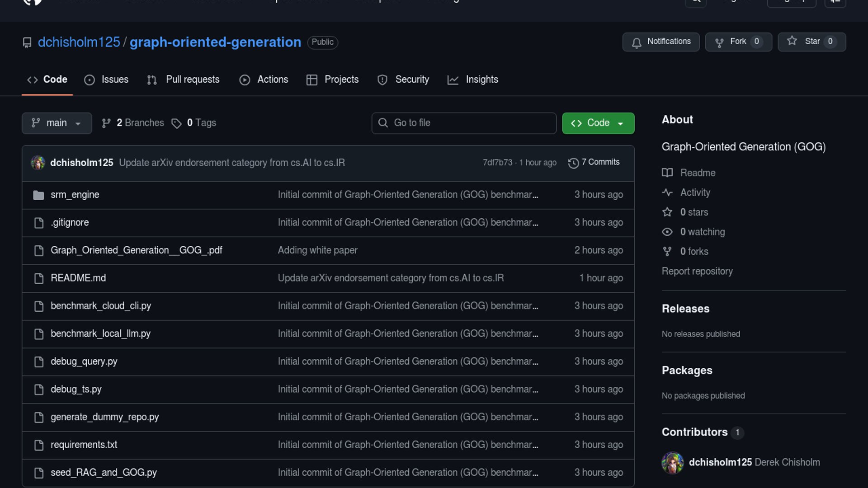Open Readme from About sidebar
Viewport: 868px width, 488px height.
coord(697,173)
